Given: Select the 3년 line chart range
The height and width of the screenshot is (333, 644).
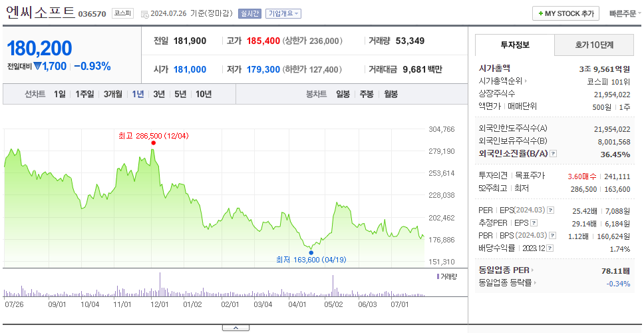Looking at the screenshot, I should coord(159,94).
